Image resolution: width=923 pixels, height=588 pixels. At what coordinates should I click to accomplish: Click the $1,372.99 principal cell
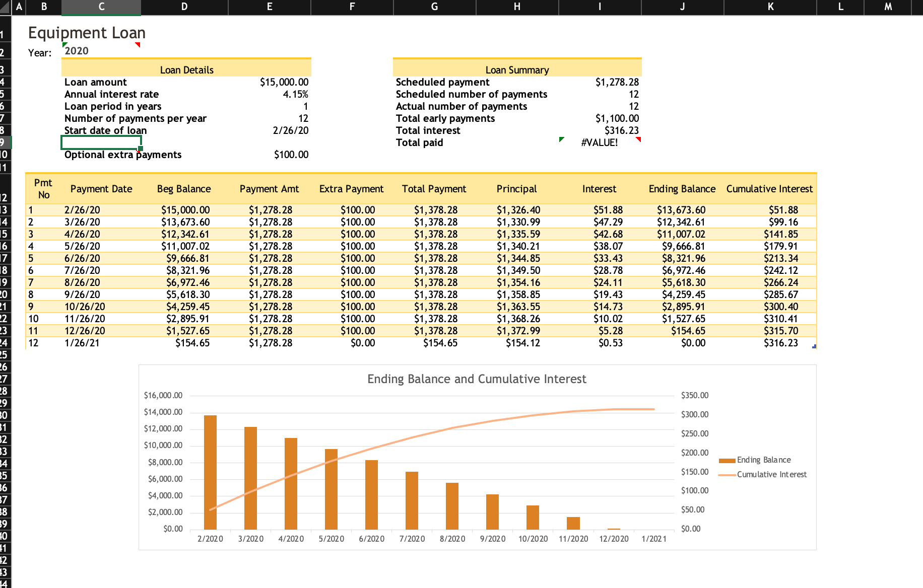(518, 331)
